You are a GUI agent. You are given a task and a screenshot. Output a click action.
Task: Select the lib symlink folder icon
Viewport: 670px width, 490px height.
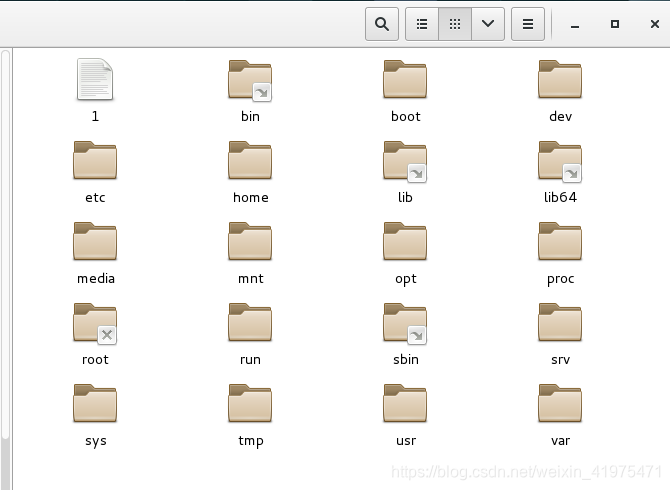(405, 161)
